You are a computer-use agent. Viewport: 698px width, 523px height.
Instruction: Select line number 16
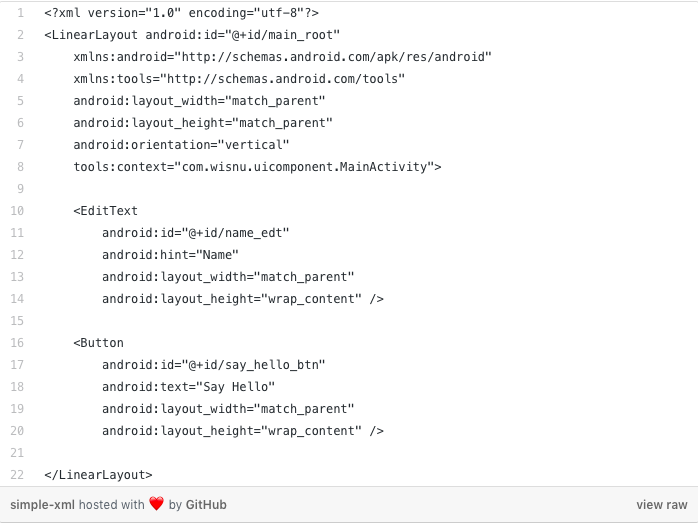tap(20, 343)
